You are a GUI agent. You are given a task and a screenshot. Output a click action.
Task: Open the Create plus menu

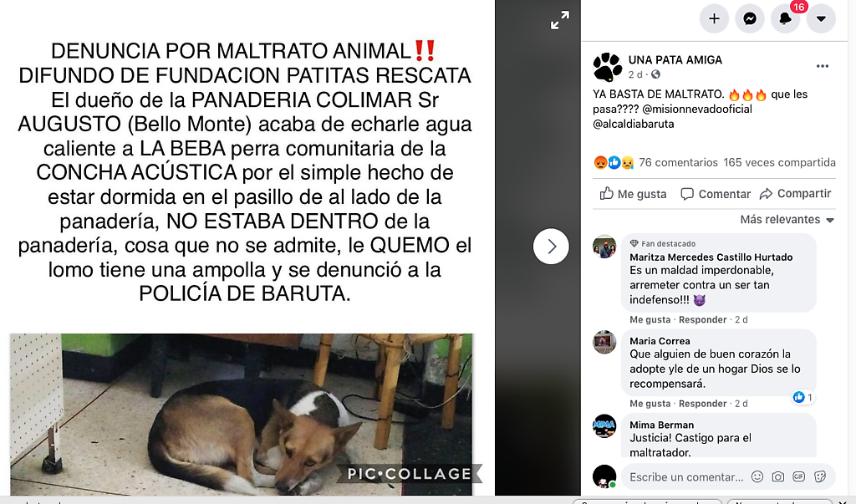pyautogui.click(x=714, y=18)
